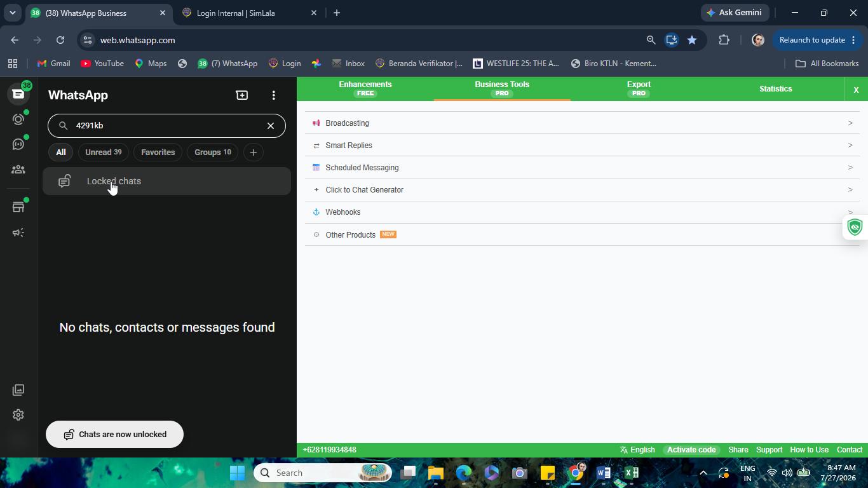The width and height of the screenshot is (868, 488).
Task: Bookmark this page with the star icon
Action: pyautogui.click(x=692, y=40)
